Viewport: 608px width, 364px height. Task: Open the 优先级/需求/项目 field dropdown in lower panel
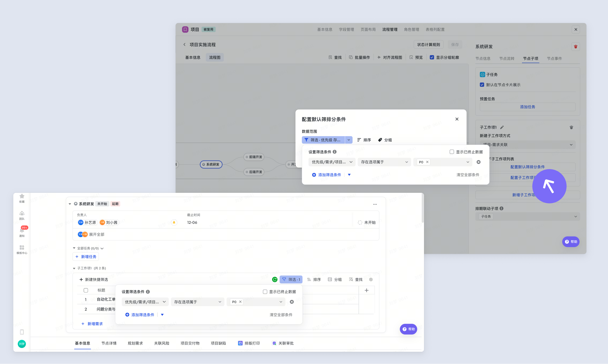(x=145, y=302)
